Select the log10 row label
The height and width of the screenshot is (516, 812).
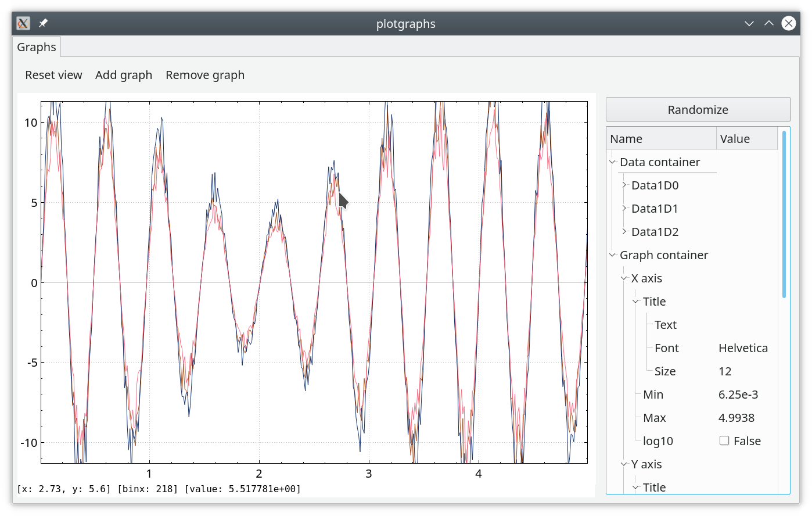658,441
